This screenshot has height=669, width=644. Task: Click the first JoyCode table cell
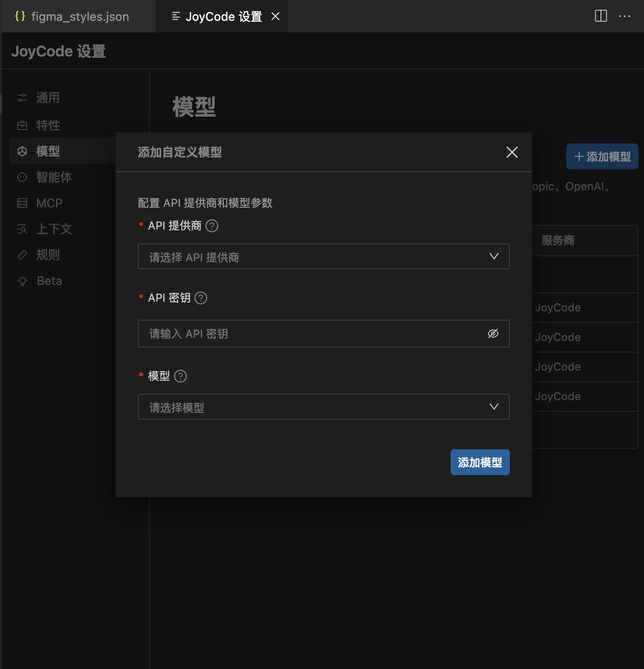click(x=558, y=308)
